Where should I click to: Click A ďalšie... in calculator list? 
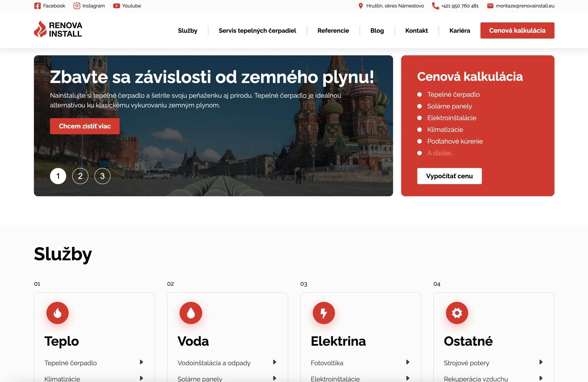(440, 153)
